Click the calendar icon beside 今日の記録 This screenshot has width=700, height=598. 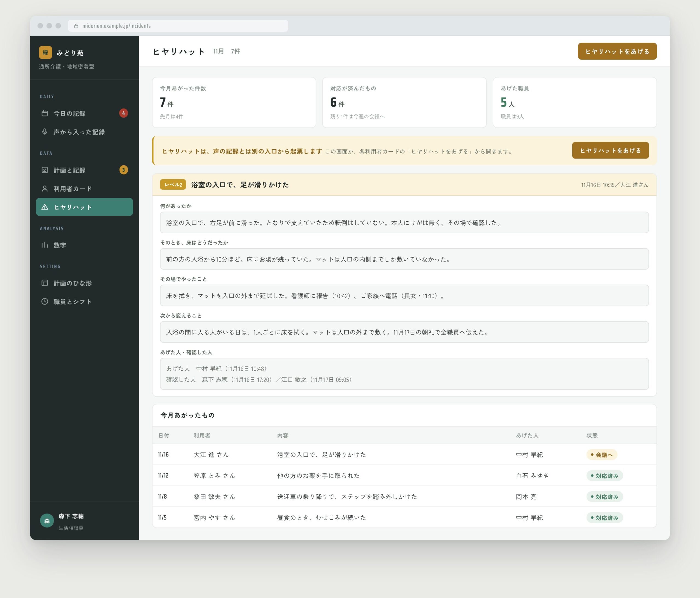tap(45, 113)
